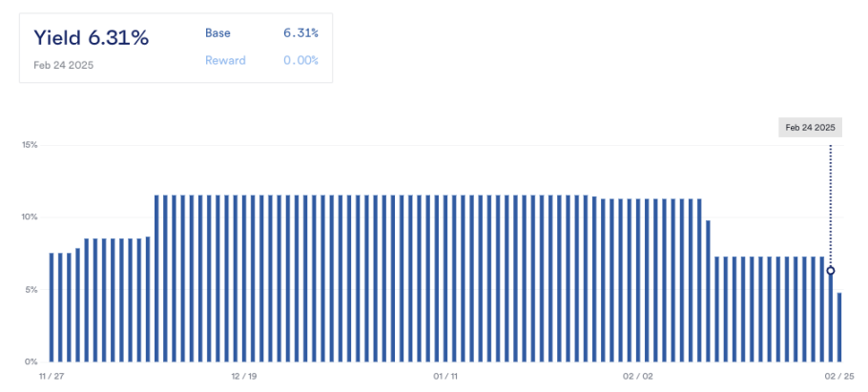Click the first bar at 11/27
Viewport: 868px width, 392px height.
(52, 307)
